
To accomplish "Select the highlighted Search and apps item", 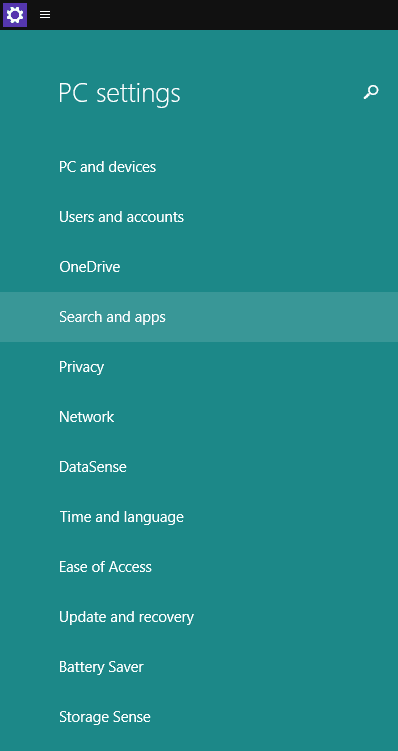I will [199, 317].
